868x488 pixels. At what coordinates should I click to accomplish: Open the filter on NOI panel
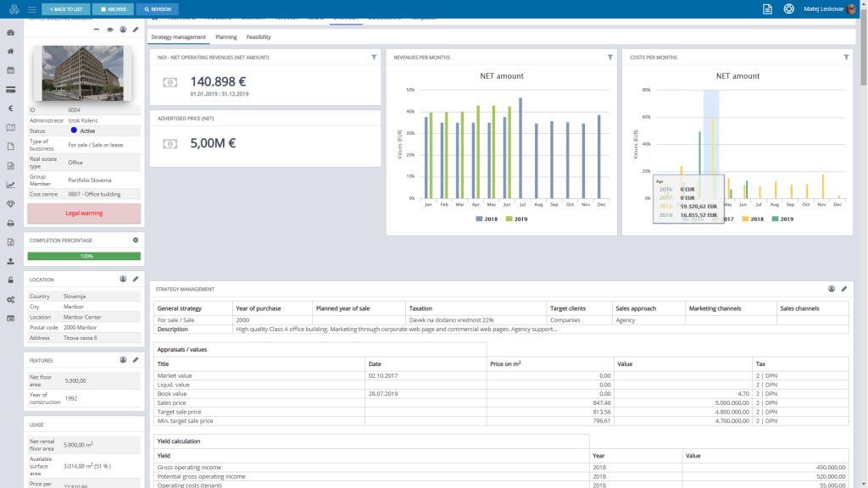coord(373,57)
